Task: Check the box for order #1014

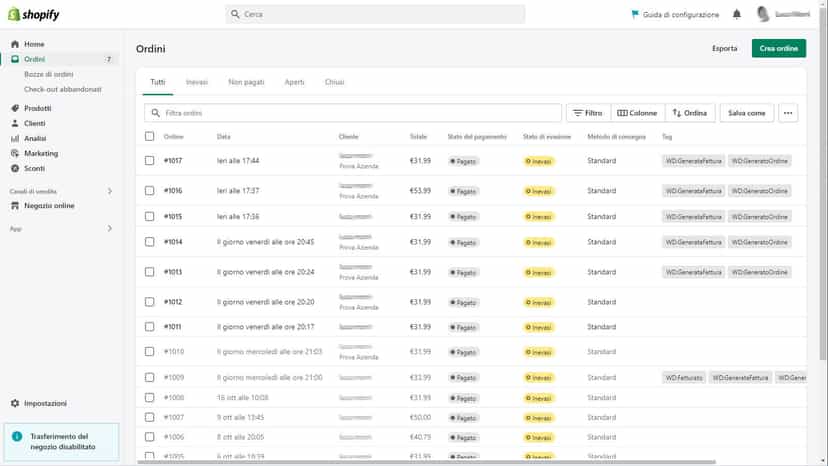Action: coord(149,241)
